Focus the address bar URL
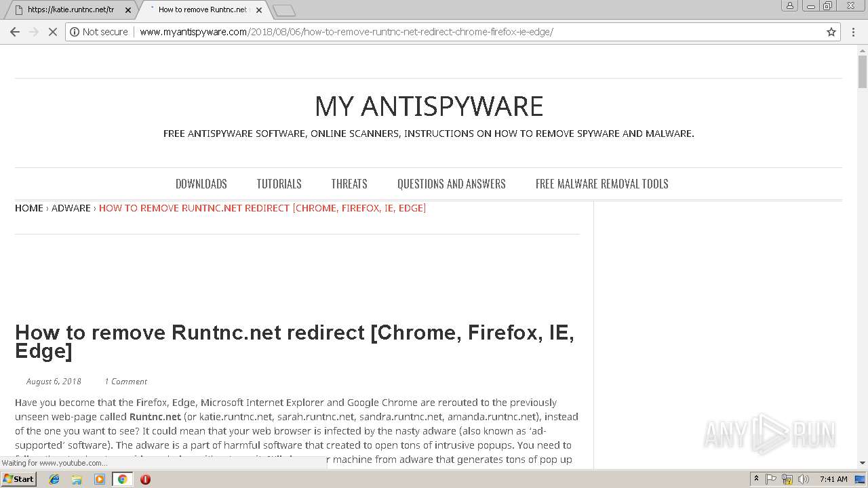 (346, 32)
